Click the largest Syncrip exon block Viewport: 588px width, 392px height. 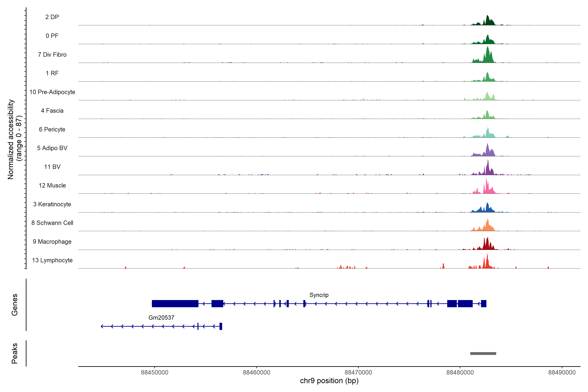175,303
